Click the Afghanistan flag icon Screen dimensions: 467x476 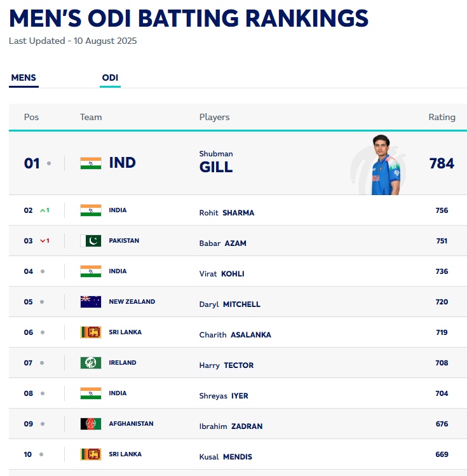pyautogui.click(x=90, y=424)
